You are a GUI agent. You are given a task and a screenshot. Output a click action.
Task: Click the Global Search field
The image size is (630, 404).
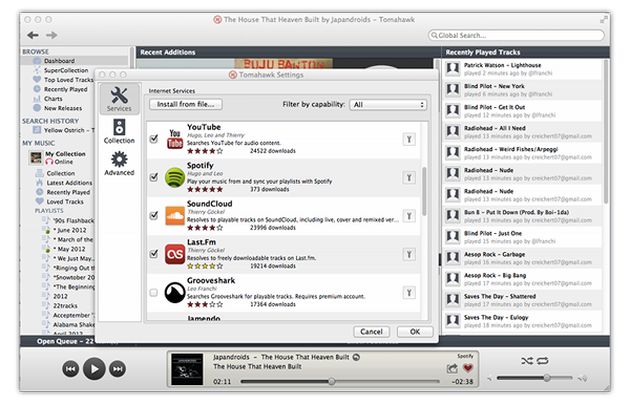pos(516,35)
